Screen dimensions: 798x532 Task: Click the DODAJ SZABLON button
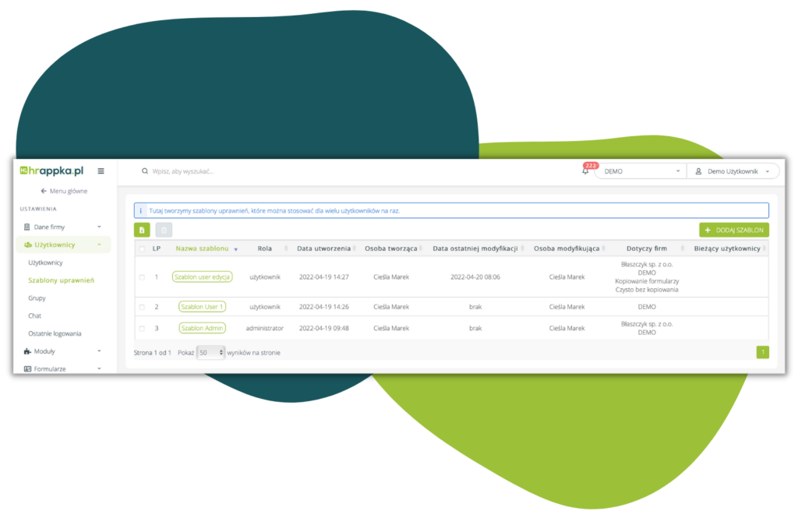[x=734, y=230]
